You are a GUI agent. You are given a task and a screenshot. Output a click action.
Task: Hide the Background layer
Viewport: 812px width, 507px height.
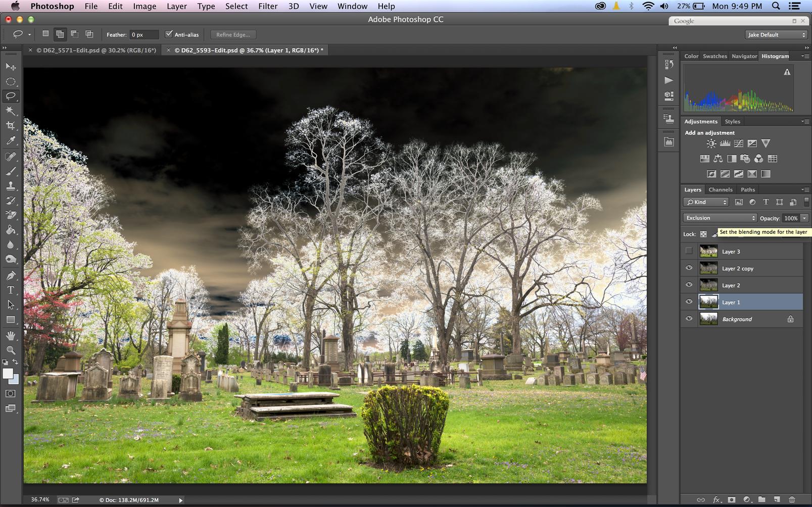689,319
